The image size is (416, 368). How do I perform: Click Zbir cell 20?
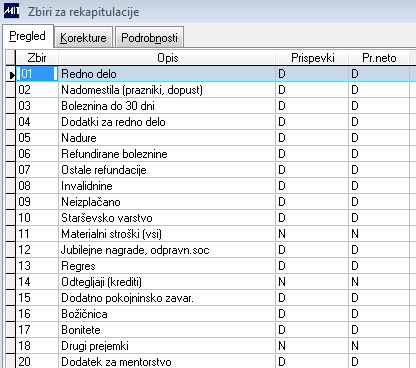(37, 361)
